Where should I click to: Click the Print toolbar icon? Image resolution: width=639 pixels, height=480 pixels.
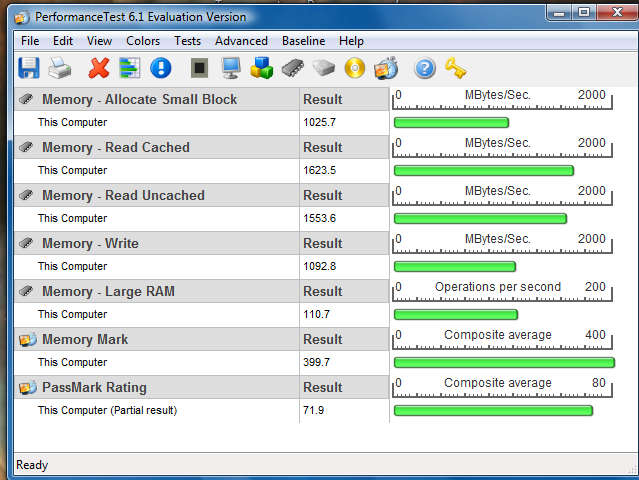[x=60, y=68]
